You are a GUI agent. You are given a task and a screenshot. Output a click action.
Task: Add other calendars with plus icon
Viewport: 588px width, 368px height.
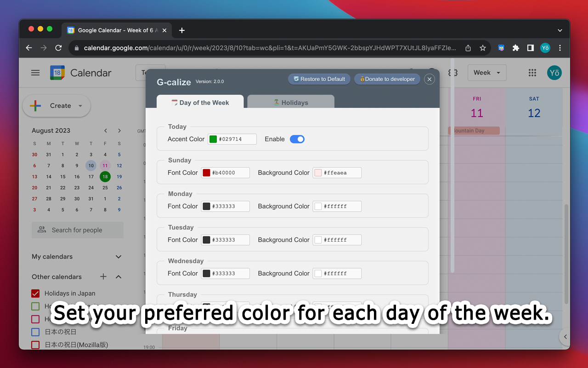103,276
